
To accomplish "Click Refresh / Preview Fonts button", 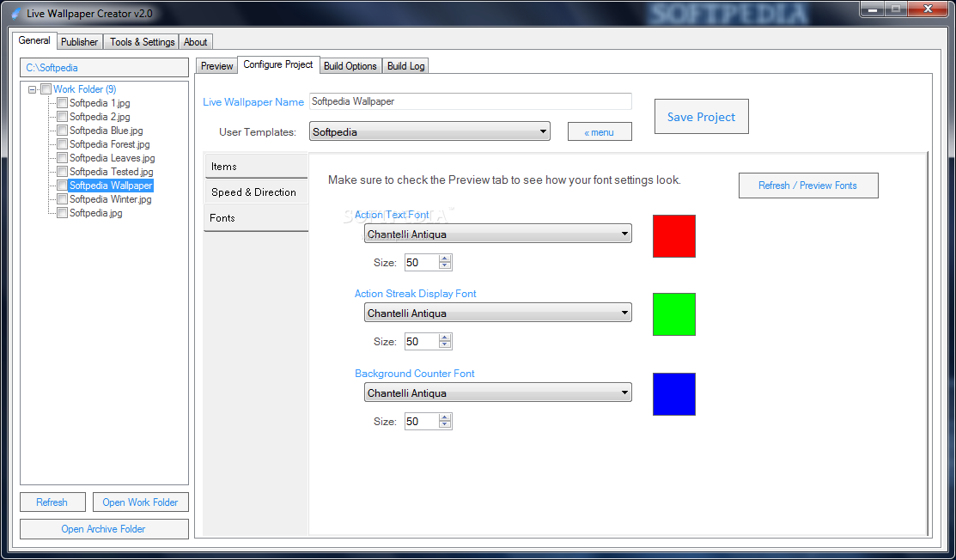I will click(x=808, y=186).
